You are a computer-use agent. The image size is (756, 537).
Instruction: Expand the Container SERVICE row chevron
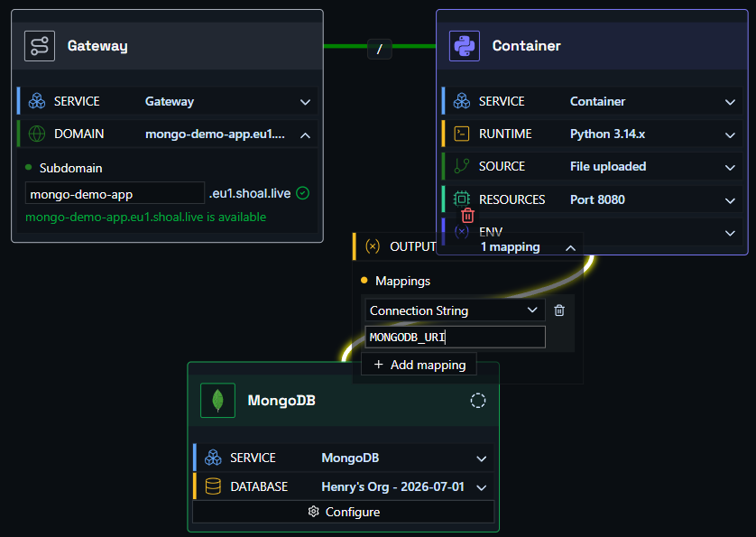[x=731, y=102]
